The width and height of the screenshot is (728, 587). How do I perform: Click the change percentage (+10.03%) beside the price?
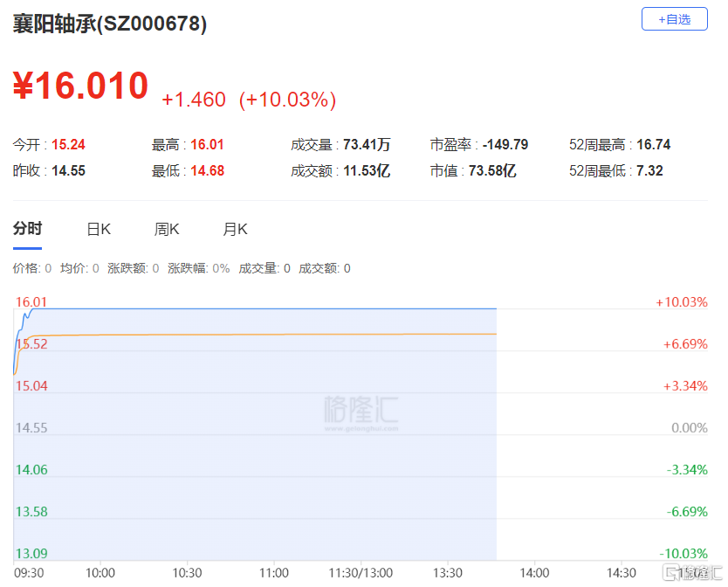pos(287,100)
